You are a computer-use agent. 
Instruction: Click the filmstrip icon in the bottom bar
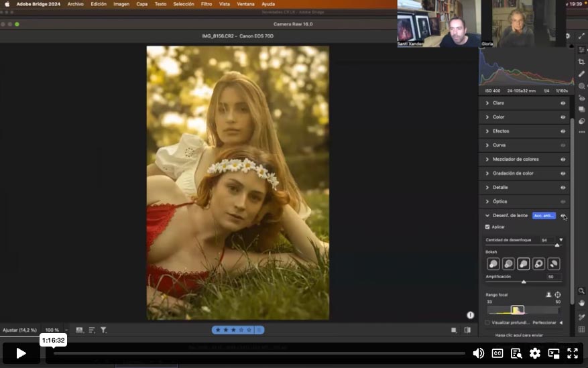80,330
